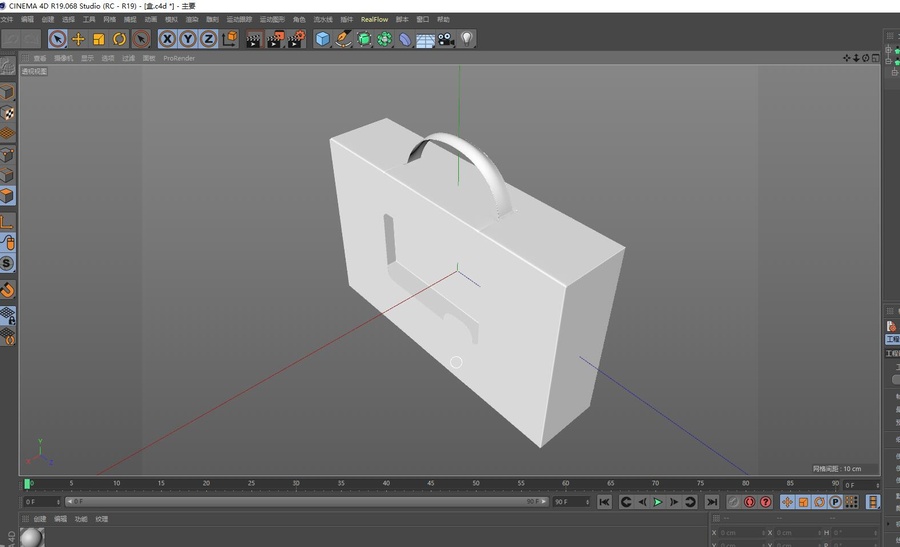The width and height of the screenshot is (900, 547).
Task: Switch to Texture mode
Action: 7,113
